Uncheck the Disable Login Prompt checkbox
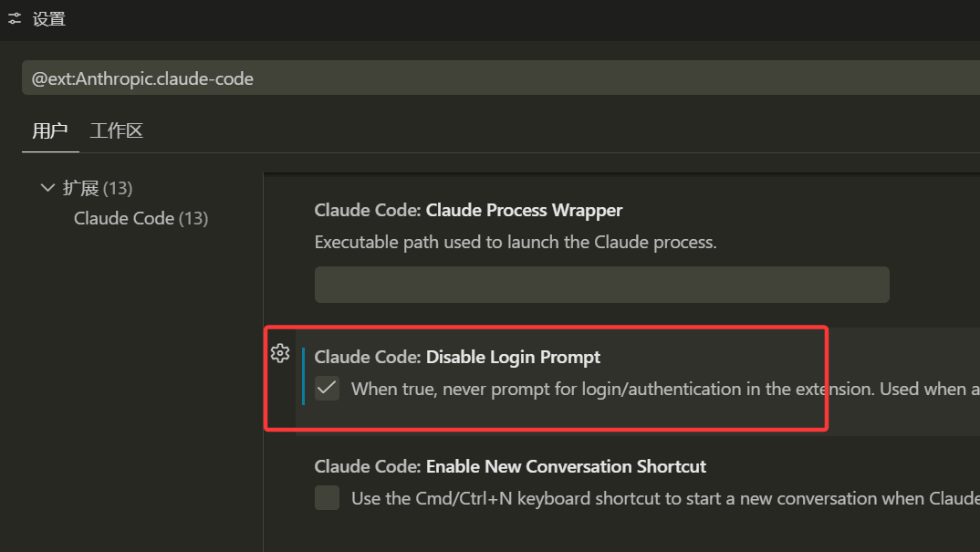Screen dimensions: 980x552 coord(327,388)
